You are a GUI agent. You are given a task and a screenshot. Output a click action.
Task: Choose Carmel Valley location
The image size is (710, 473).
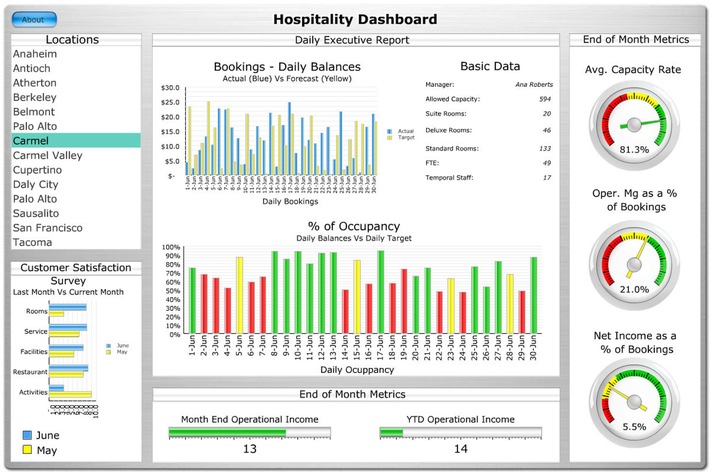(x=76, y=155)
